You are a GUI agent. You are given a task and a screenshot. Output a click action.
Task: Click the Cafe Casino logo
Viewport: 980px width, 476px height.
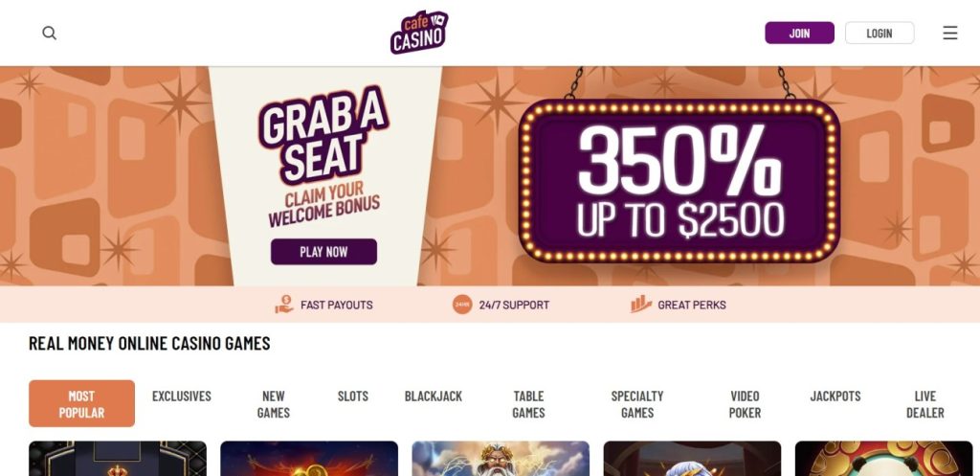tap(419, 33)
